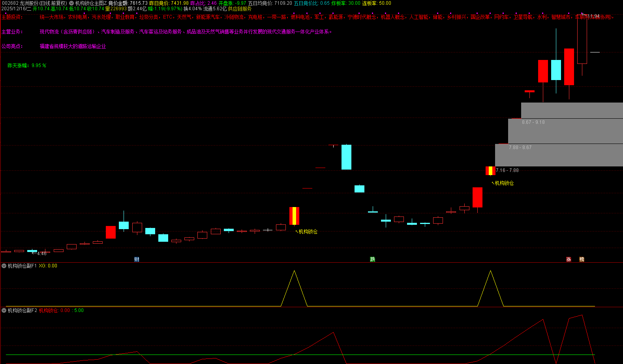
Task: Click the 统一大市场 concept tag
Action: 51,17
